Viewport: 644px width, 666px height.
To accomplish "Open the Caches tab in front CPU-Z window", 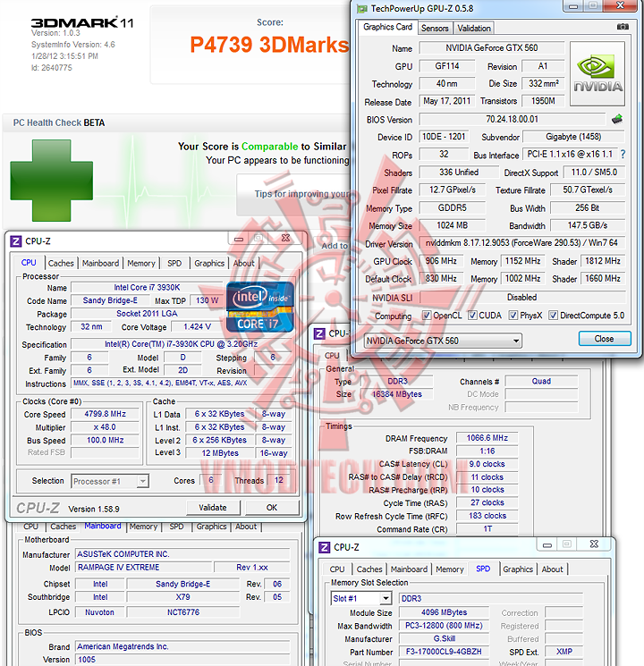I will [61, 264].
